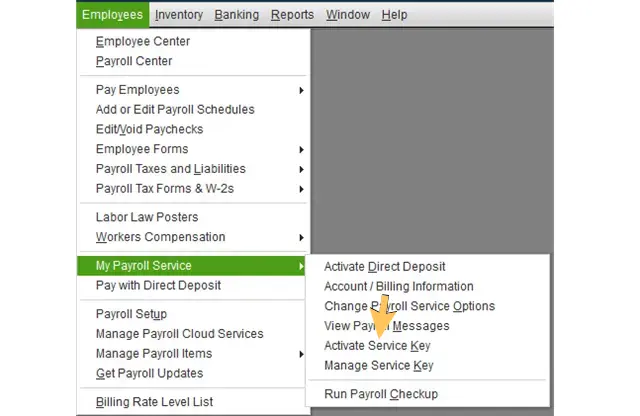640x416 pixels.
Task: Expand Payroll Taxes and Liabilities submenu
Action: [170, 169]
